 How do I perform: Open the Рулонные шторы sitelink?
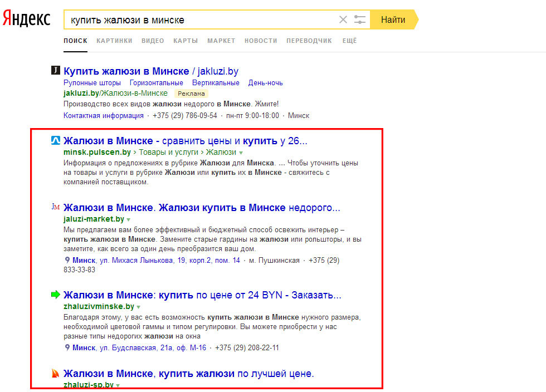coord(92,83)
